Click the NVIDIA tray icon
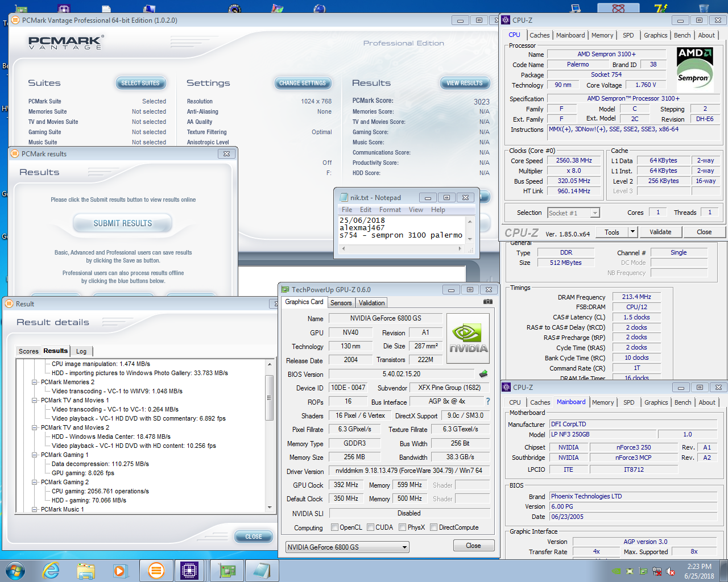The height and width of the screenshot is (582, 728). click(x=616, y=571)
